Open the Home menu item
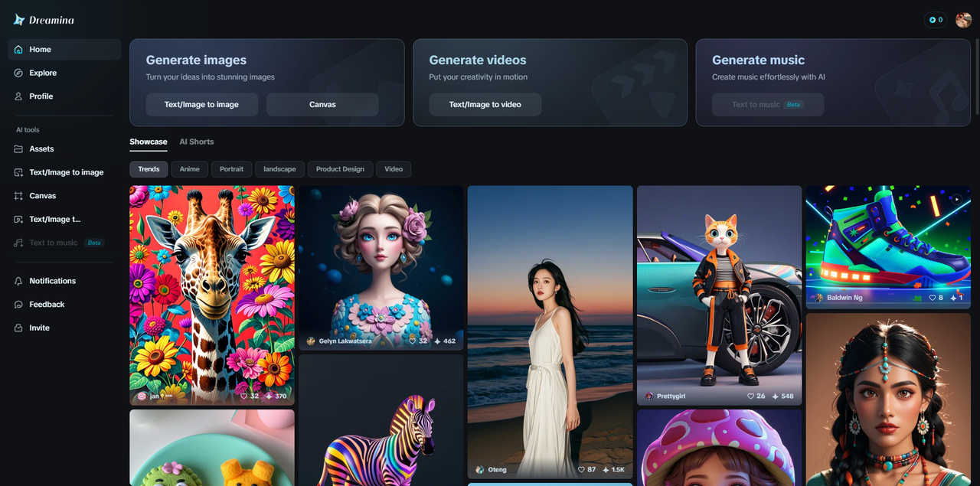 point(65,50)
